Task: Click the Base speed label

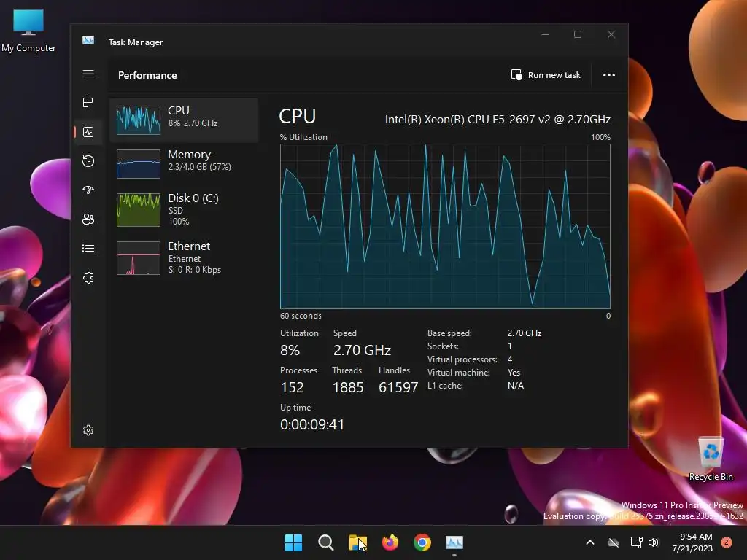Action: pyautogui.click(x=449, y=333)
